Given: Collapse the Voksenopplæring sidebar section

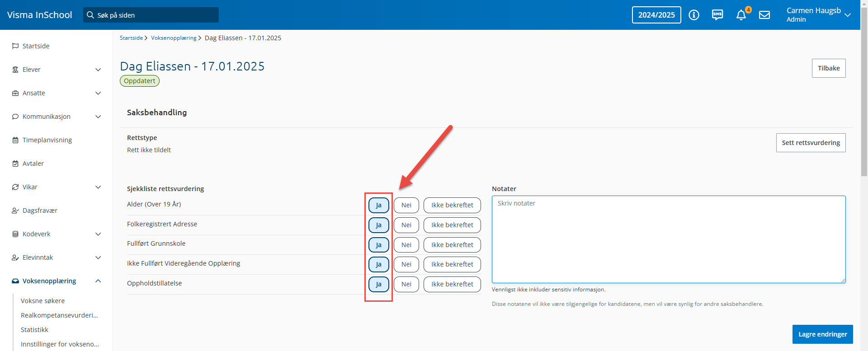Looking at the screenshot, I should 98,281.
